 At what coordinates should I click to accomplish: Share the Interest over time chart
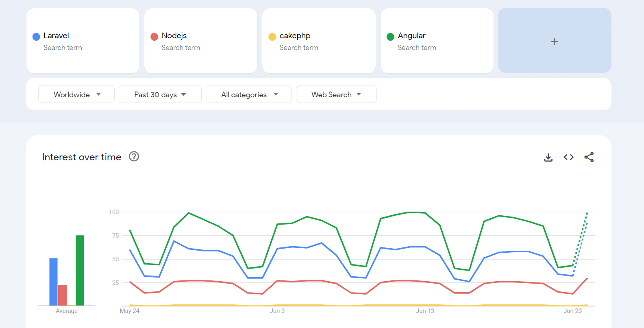589,157
